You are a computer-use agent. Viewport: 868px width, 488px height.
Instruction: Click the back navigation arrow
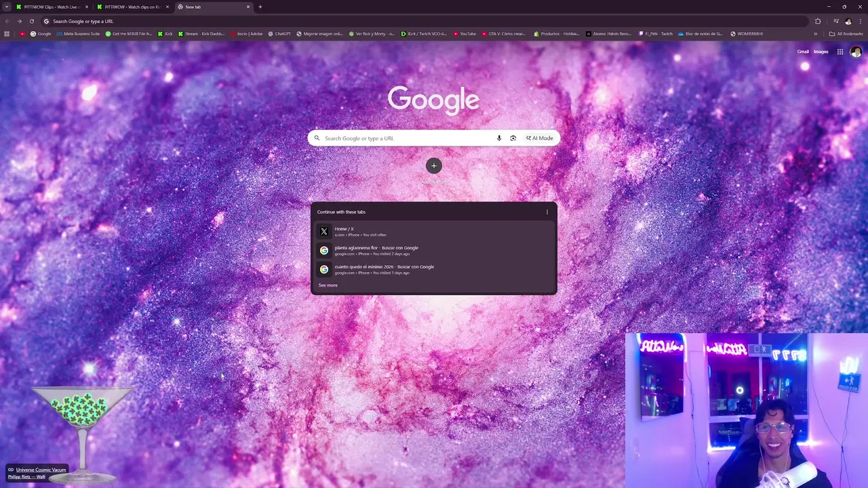point(7,21)
